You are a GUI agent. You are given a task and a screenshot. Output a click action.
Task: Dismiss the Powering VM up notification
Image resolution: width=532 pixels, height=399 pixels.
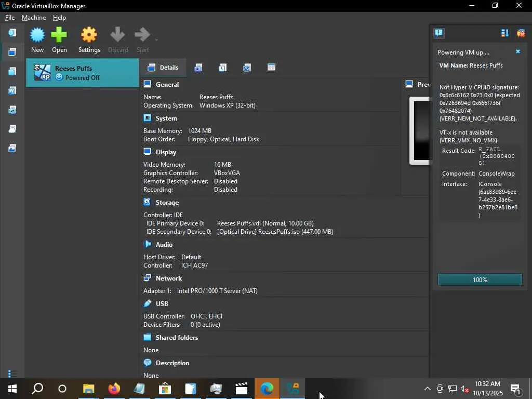point(518,51)
